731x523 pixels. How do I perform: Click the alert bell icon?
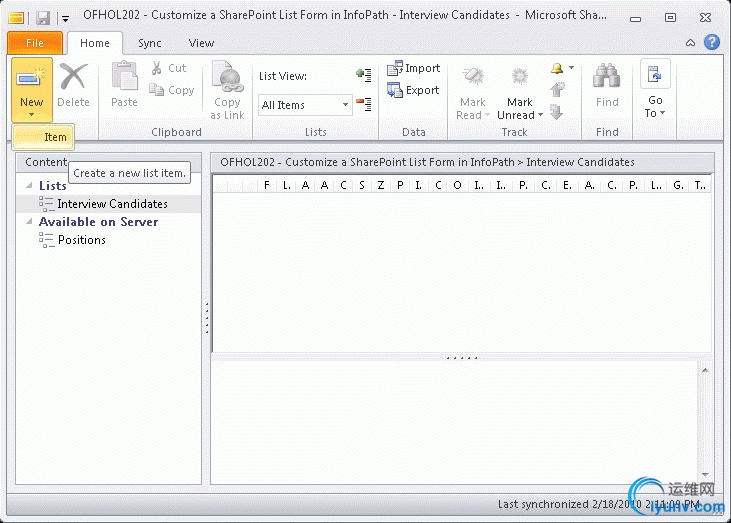tap(557, 69)
